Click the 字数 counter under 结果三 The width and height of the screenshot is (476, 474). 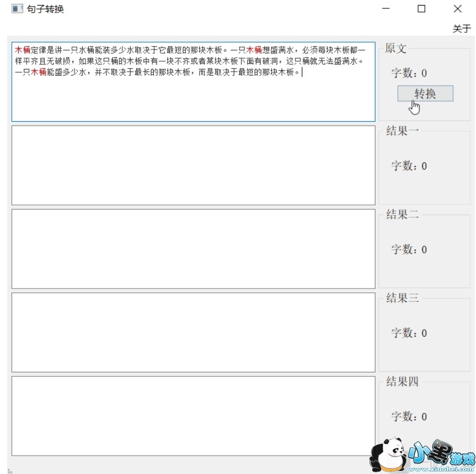tap(409, 333)
